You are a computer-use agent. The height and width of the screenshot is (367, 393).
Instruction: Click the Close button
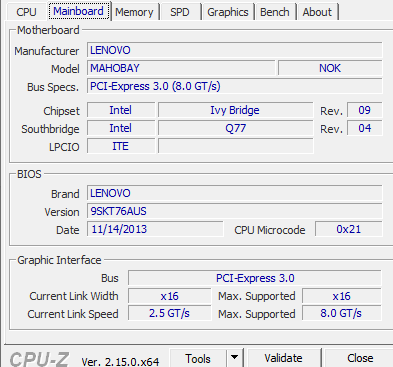coord(360,358)
